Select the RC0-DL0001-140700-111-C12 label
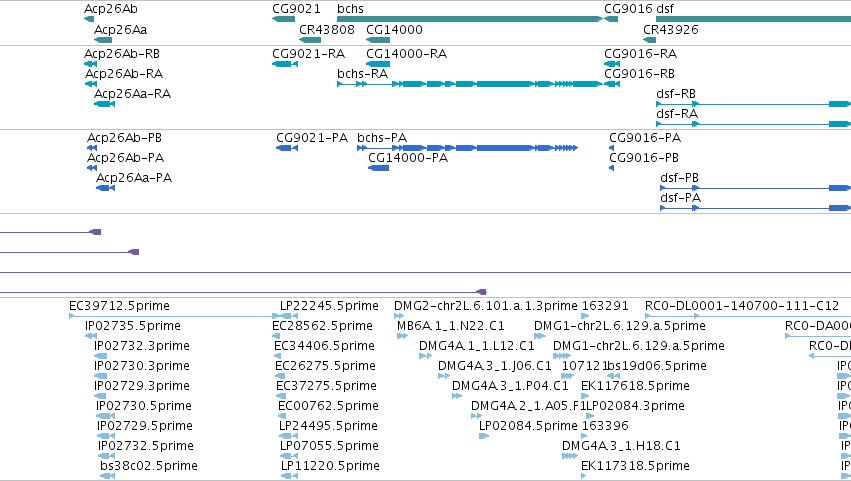Screen dimensions: 851x481 click(742, 306)
